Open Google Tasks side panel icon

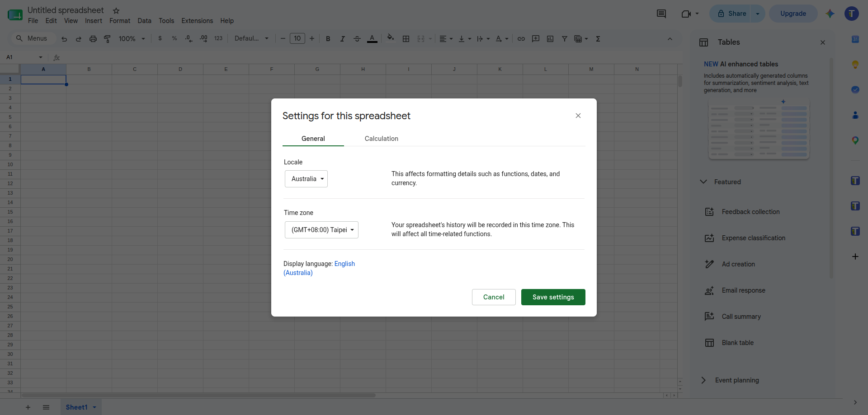(x=855, y=90)
